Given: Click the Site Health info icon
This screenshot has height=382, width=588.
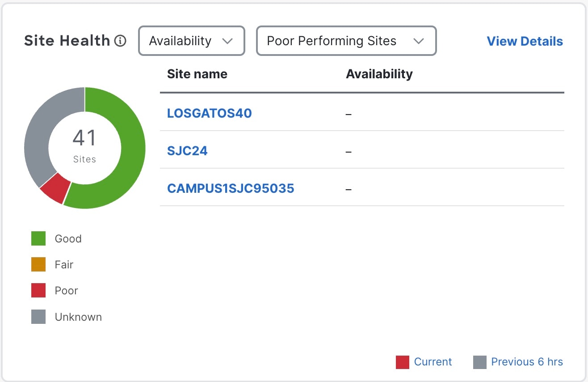Looking at the screenshot, I should coord(120,41).
